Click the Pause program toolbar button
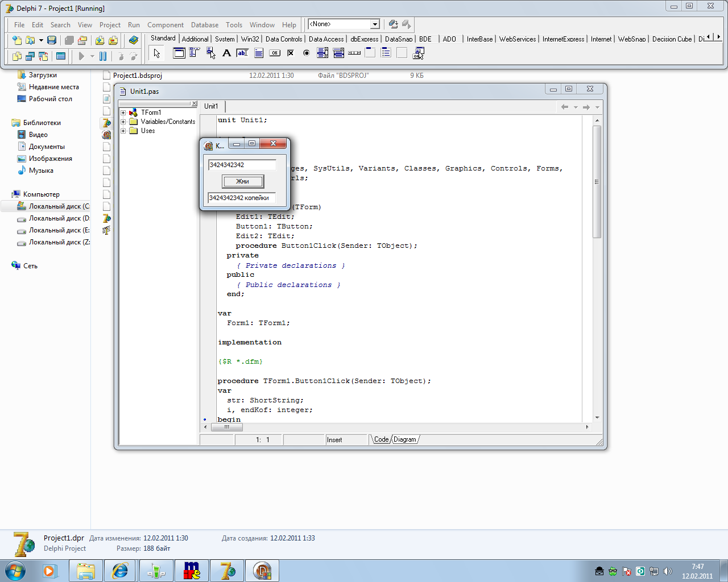Viewport: 728px width, 582px height. [103, 56]
